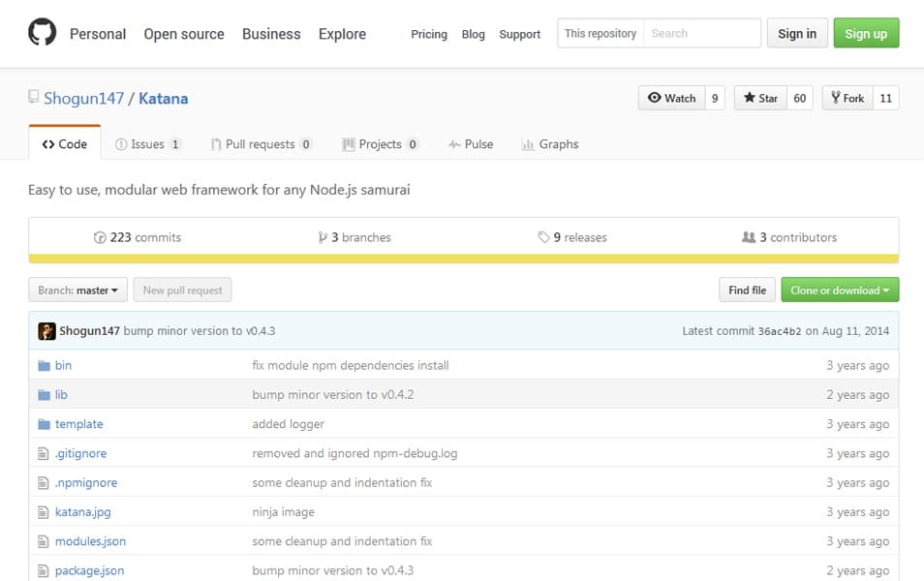Click the releases tag icon
The image size is (924, 581).
tap(544, 237)
